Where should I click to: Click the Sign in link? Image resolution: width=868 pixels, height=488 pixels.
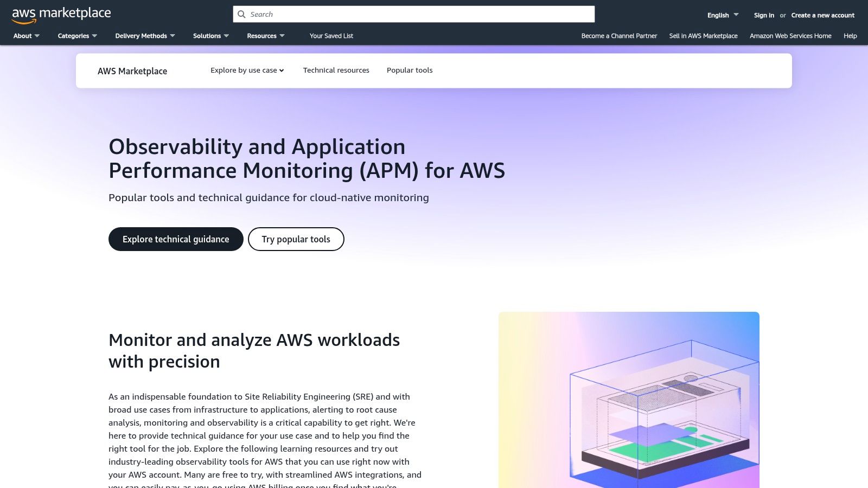click(764, 15)
